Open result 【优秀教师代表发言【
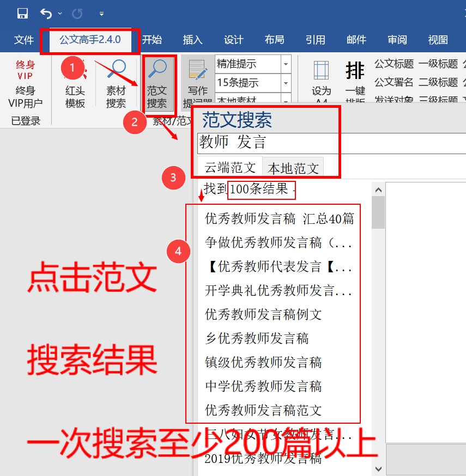The height and width of the screenshot is (476, 466). pos(279,267)
